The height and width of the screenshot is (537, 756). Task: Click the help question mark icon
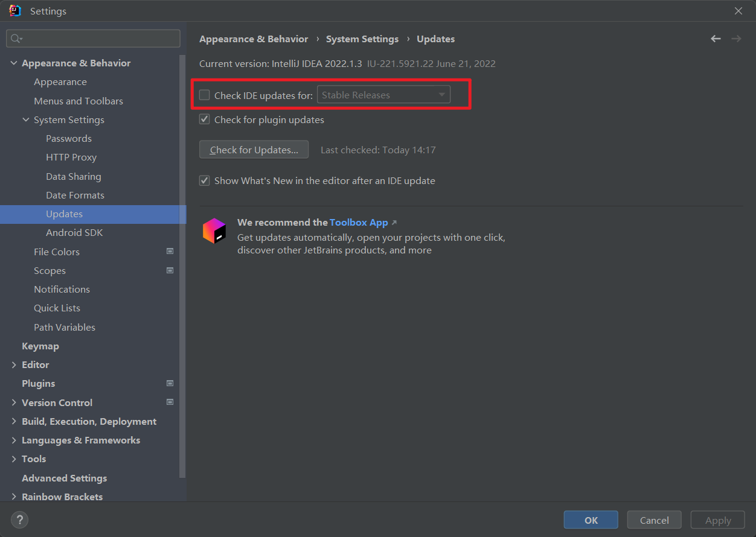pos(19,520)
